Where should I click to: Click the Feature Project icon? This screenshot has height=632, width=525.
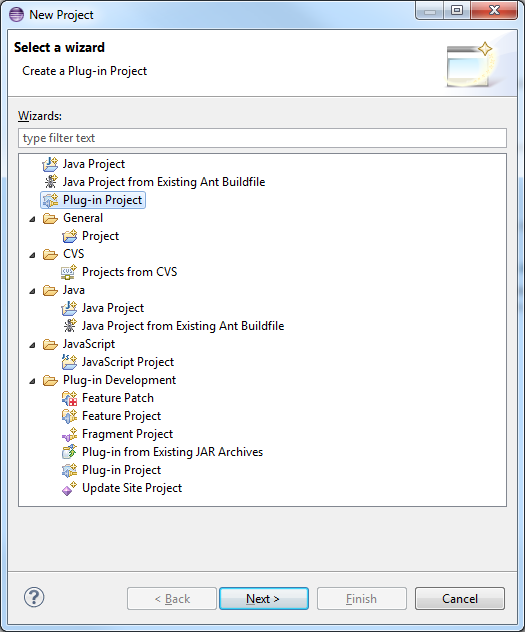(x=69, y=416)
